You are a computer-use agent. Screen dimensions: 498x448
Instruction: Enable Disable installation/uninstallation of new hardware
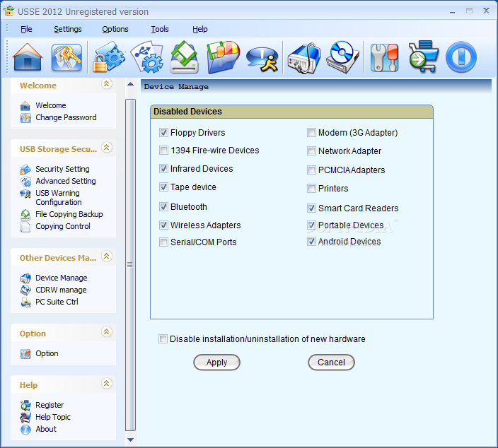tap(163, 339)
